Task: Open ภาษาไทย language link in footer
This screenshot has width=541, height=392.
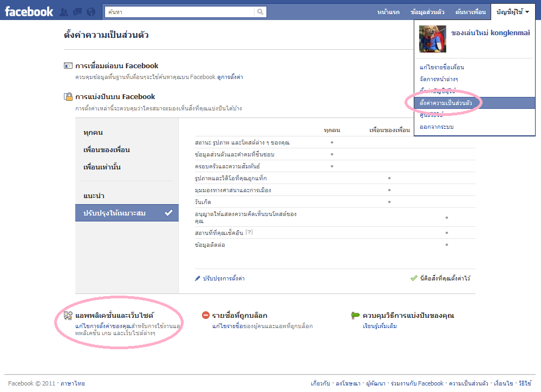Action: (73, 383)
